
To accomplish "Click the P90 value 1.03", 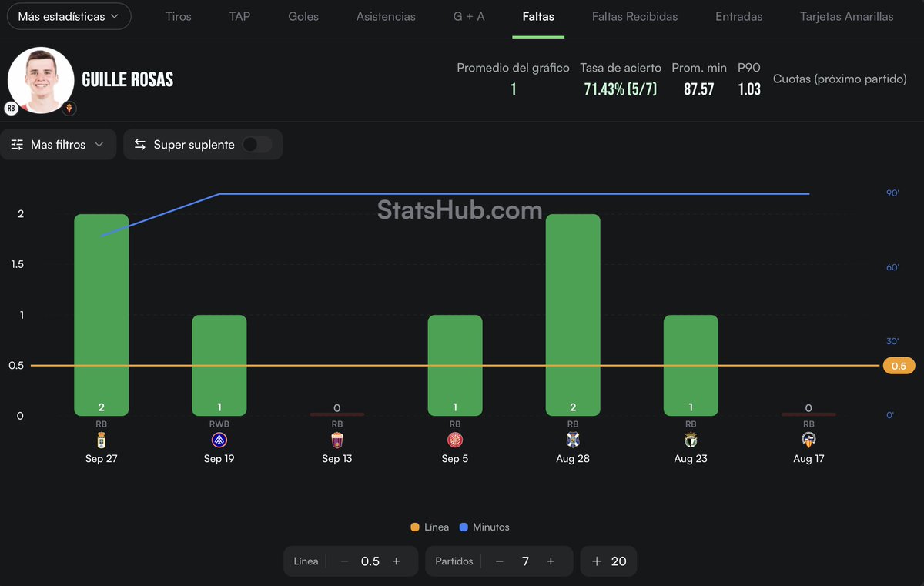I will point(749,89).
